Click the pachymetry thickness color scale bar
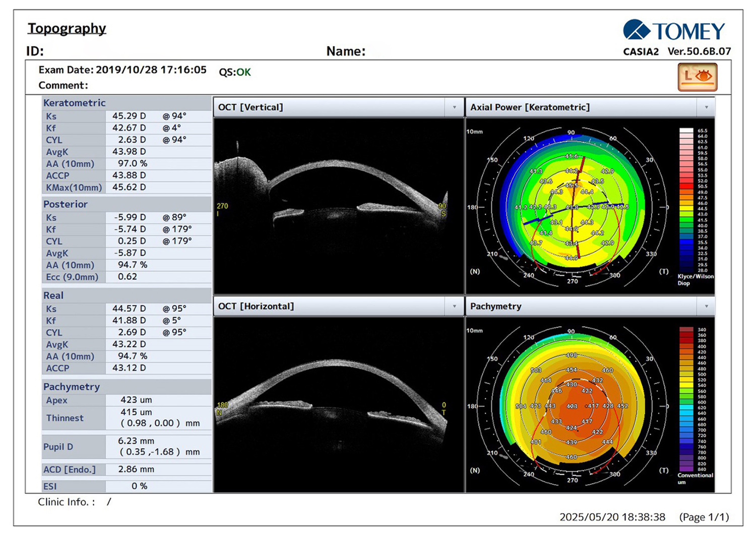The width and height of the screenshot is (756, 535). pos(686,399)
